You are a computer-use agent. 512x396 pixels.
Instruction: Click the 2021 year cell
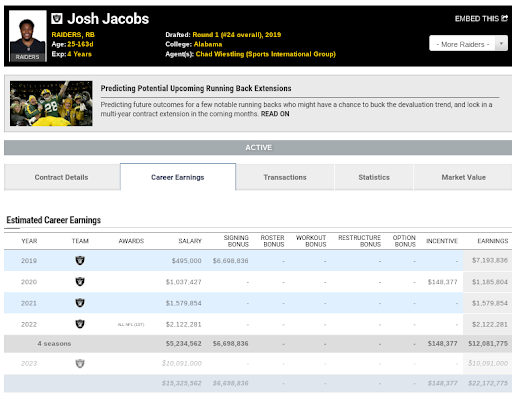[29, 303]
